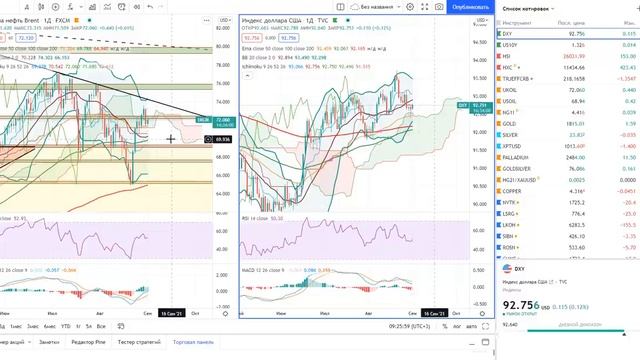The image size is (640, 360).
Task: Click the go-to-date icon on DXY time axis
Action: click(482, 313)
